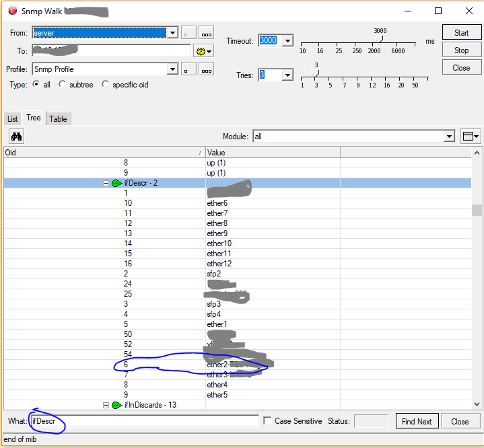Collapse the ifInDiscards tree node
The height and width of the screenshot is (448, 484).
point(106,405)
